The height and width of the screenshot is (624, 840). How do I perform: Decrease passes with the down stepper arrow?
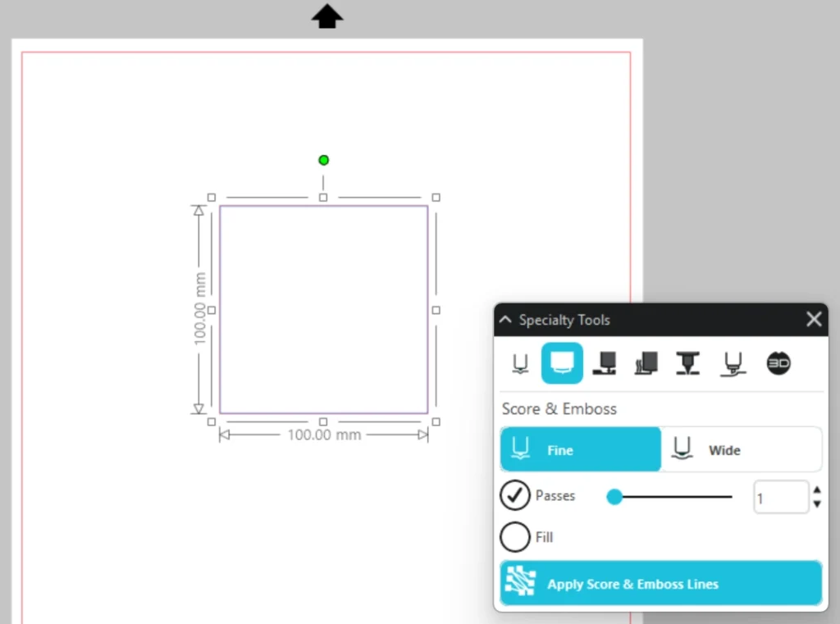[x=817, y=504]
